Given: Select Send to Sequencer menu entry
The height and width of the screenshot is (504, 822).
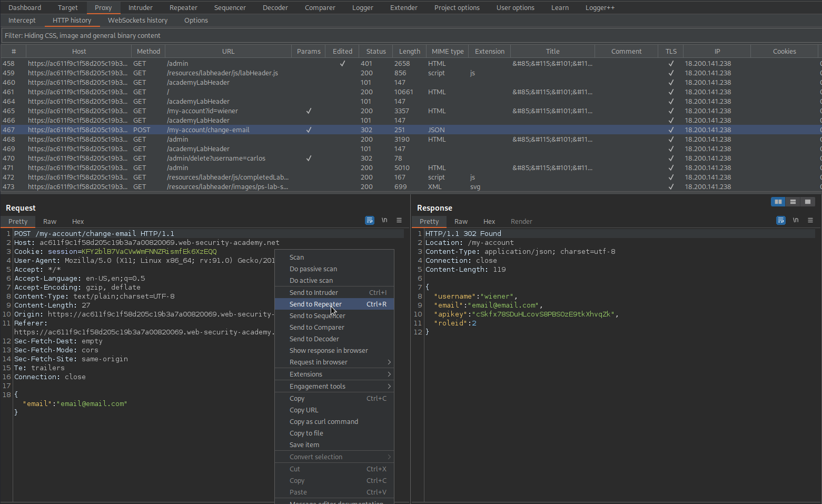Looking at the screenshot, I should pos(334,315).
